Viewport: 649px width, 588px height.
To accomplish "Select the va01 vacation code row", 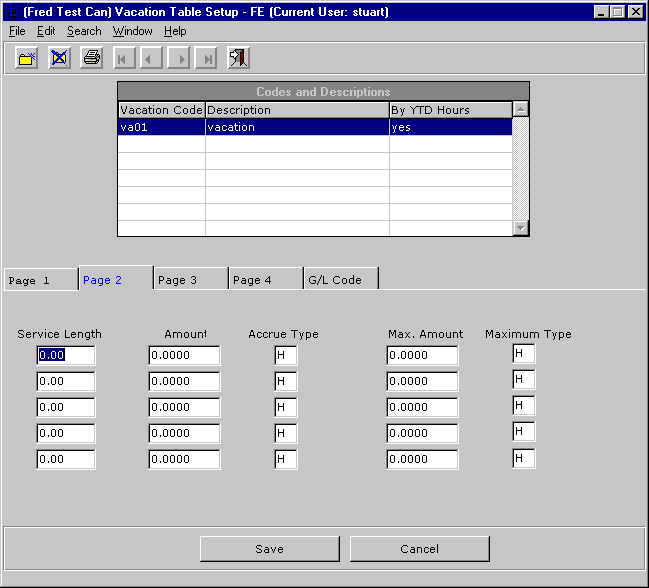I will pyautogui.click(x=160, y=127).
